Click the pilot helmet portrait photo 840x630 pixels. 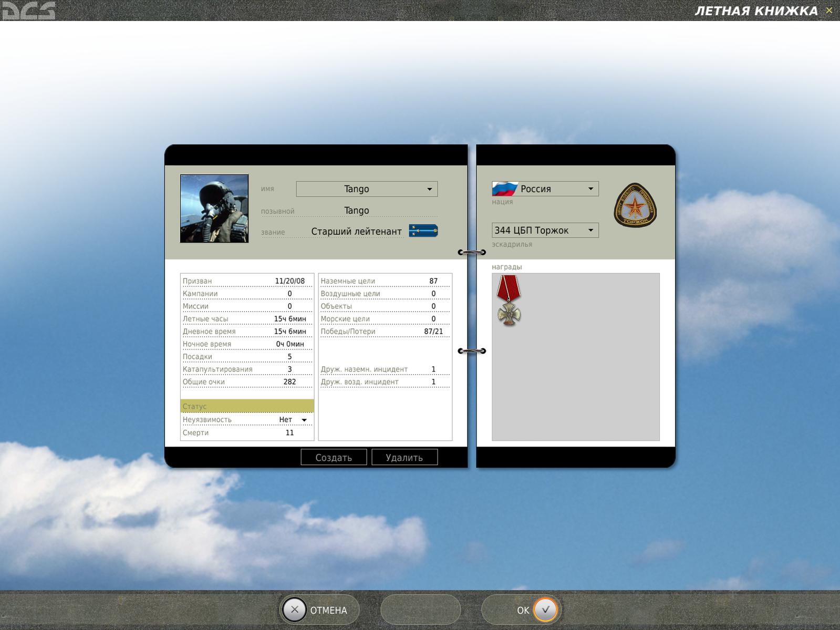point(214,209)
